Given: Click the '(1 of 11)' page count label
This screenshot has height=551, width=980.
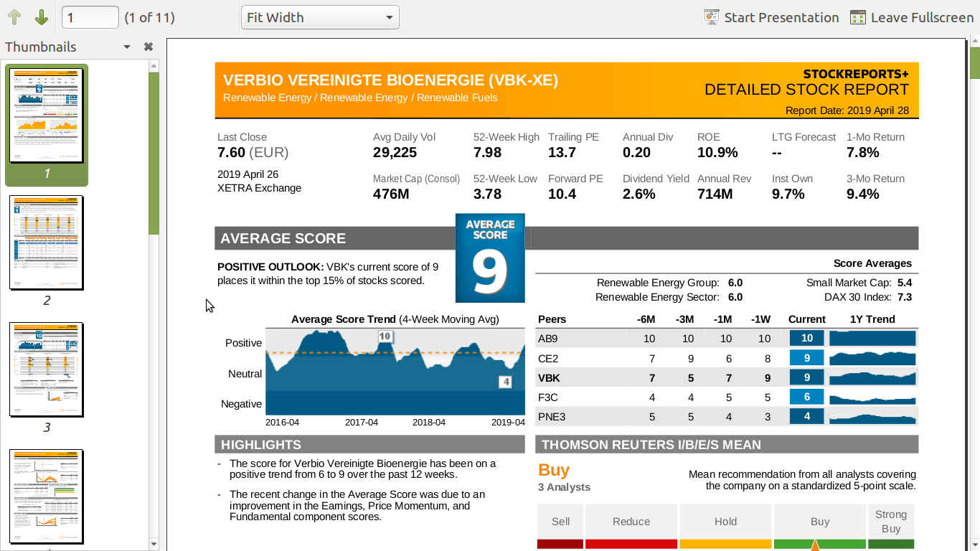Looking at the screenshot, I should (149, 17).
